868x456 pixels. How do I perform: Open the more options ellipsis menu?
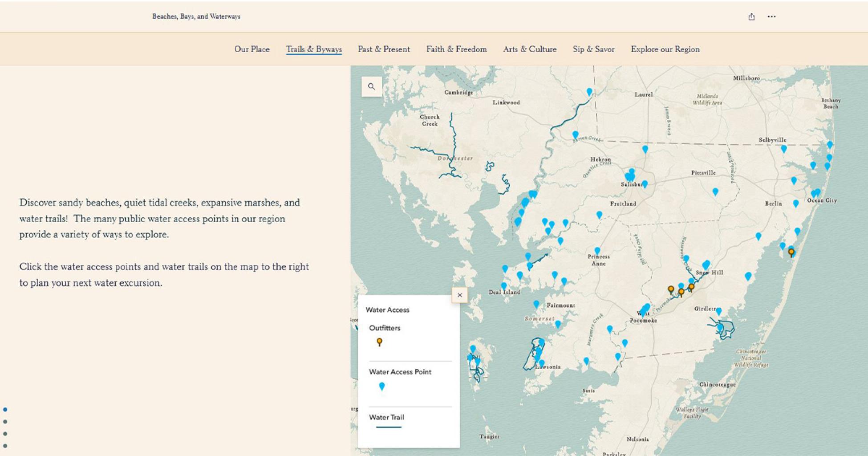pyautogui.click(x=771, y=16)
